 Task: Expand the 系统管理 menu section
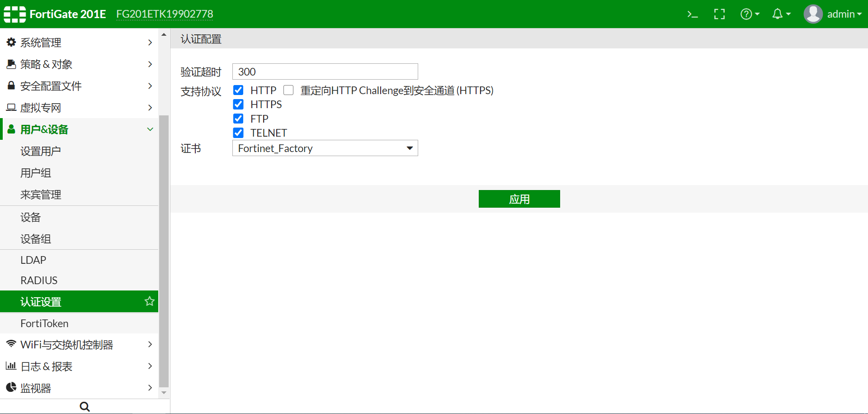(79, 43)
